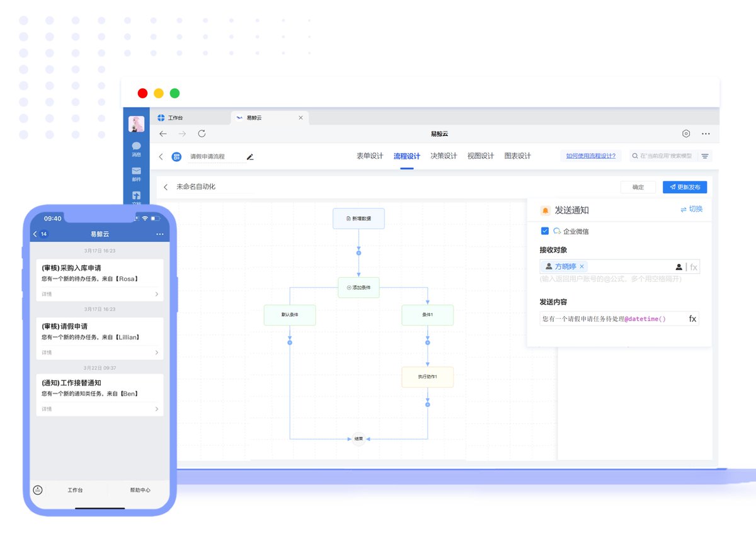Click the 更新发布 publish button

coord(685,187)
